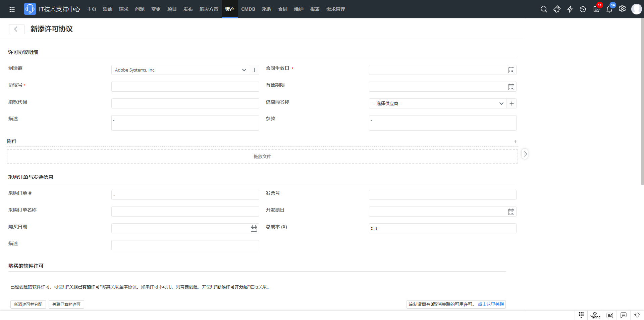Open the 发布 tab

pos(188,9)
